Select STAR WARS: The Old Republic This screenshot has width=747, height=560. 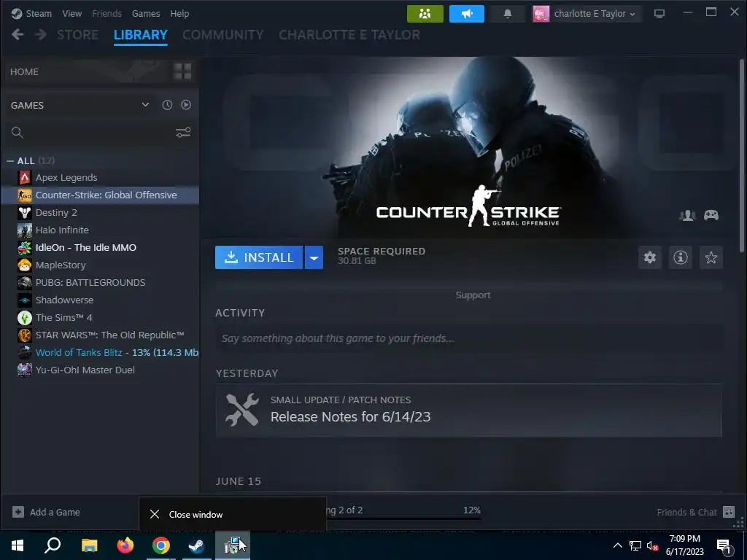tap(100, 335)
